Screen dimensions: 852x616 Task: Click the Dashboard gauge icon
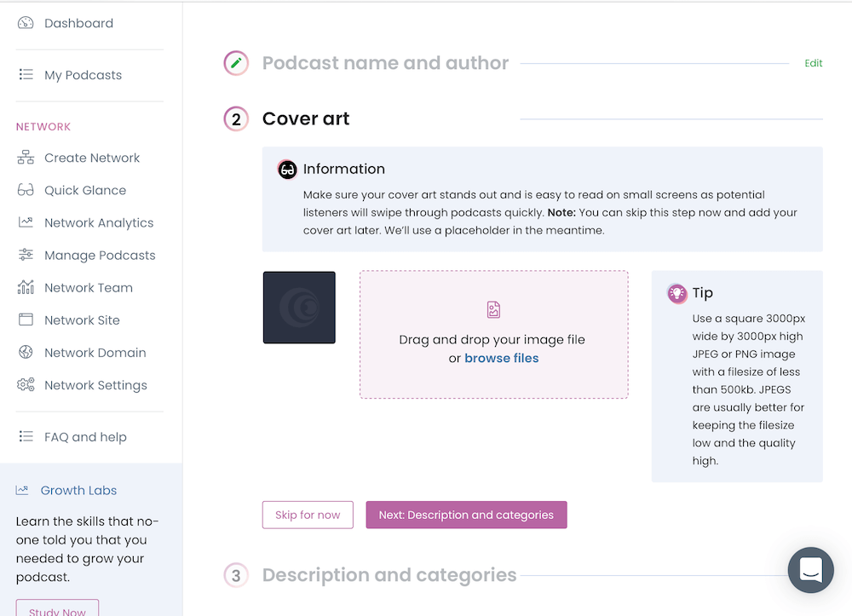coord(26,23)
